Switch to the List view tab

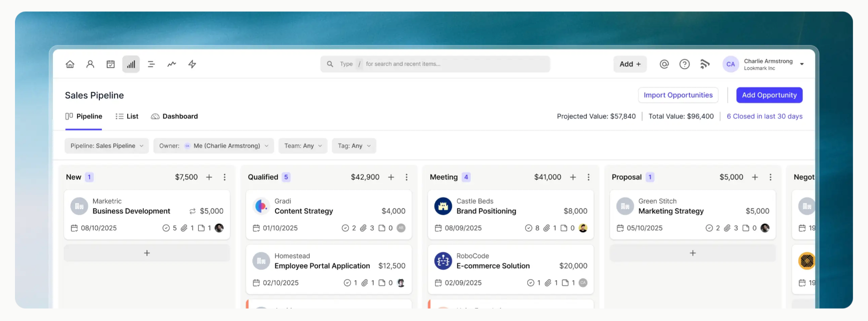click(127, 117)
